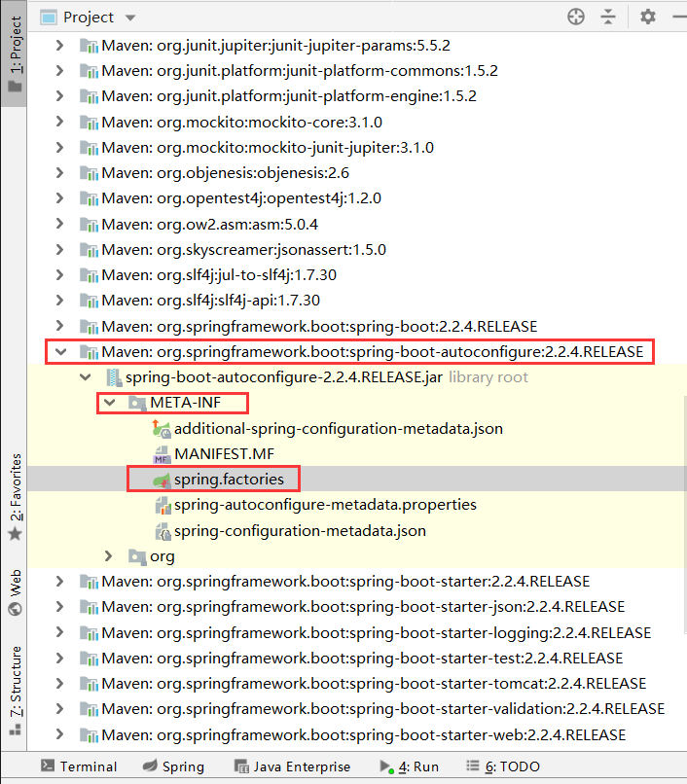Click the org folder icon
Screen dimensions: 687x784
[x=136, y=556]
